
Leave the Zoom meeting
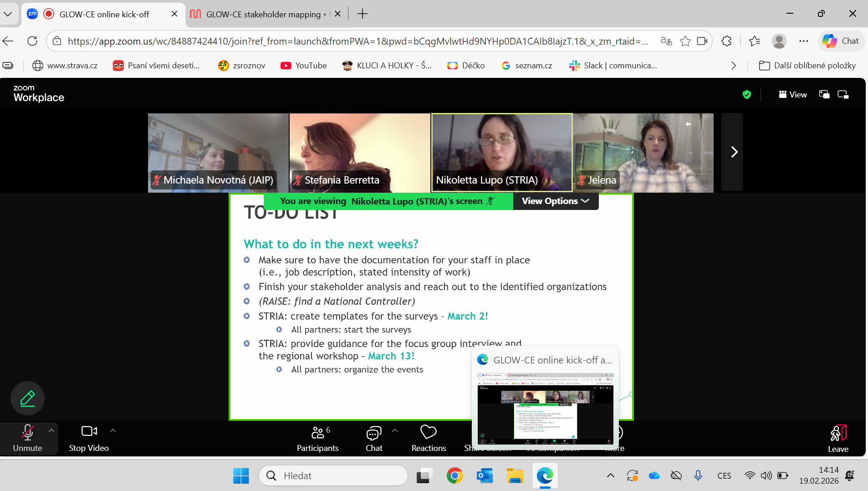tap(837, 438)
